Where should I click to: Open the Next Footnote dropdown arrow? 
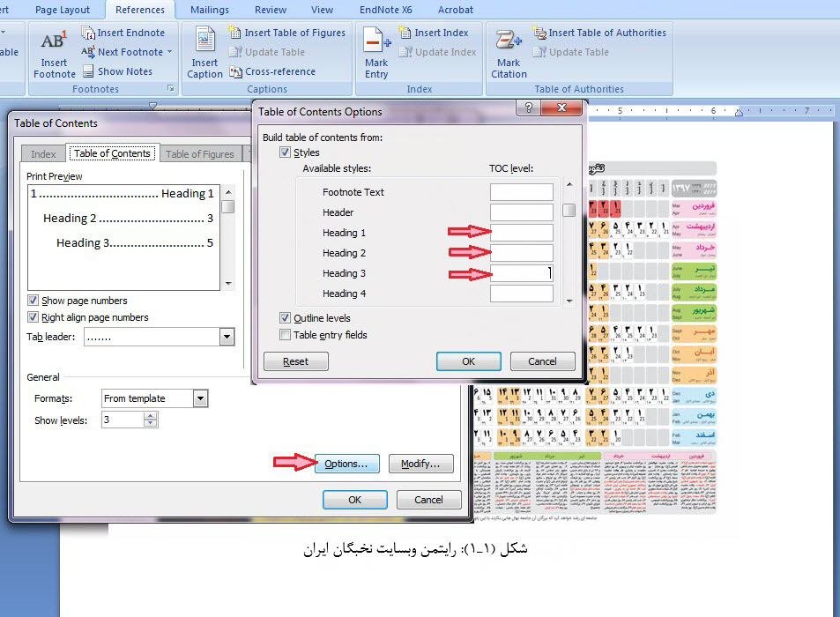[x=169, y=52]
